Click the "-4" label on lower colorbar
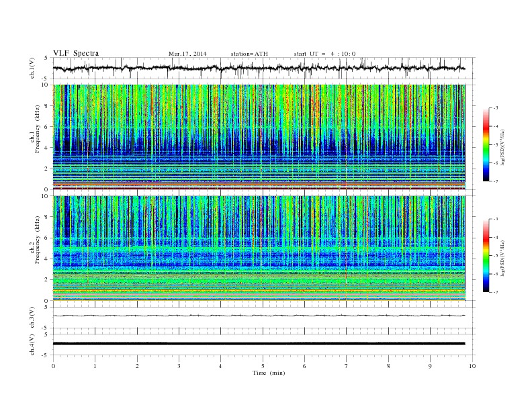532x411 pixels. point(495,237)
